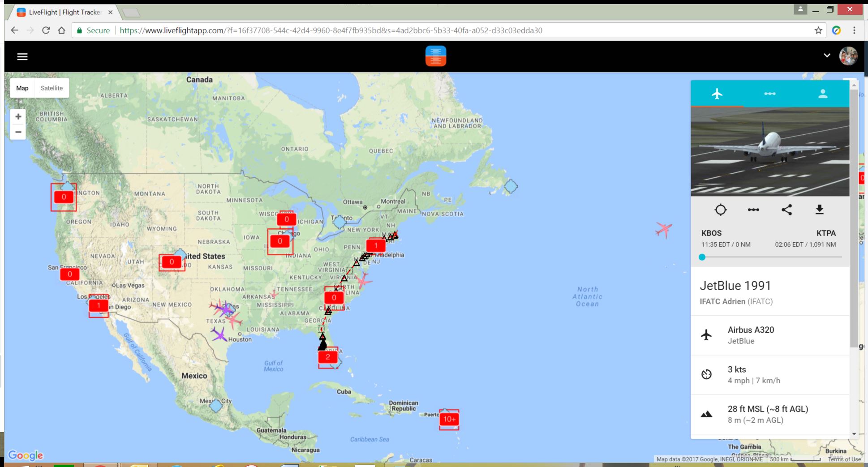The width and height of the screenshot is (868, 467).
Task: Click the 0 ATC marker over Wisconsin
Action: [x=286, y=219]
